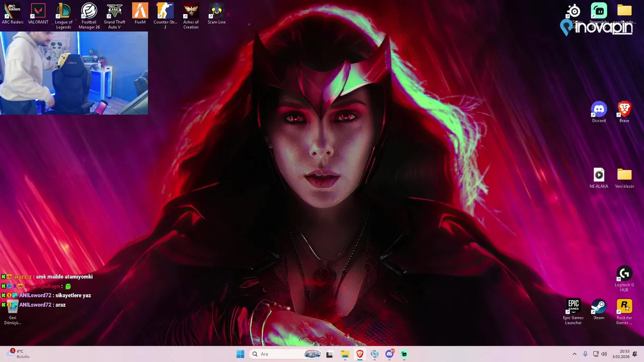This screenshot has width=644, height=362.
Task: Open the League of Legends shortcut
Action: pos(63,16)
